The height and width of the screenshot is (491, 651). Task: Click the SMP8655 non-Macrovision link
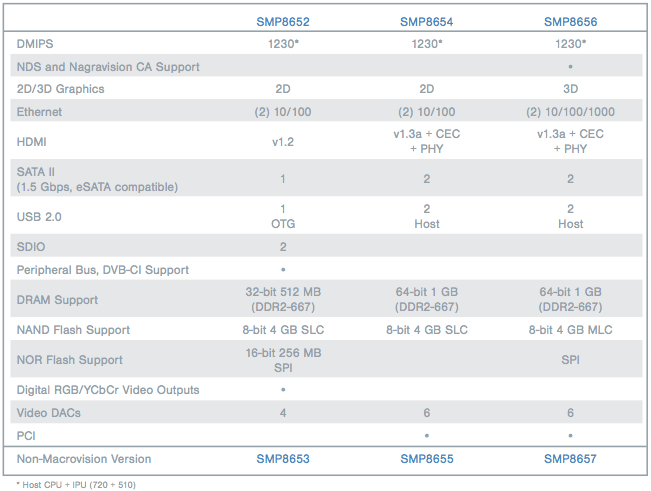tap(427, 459)
